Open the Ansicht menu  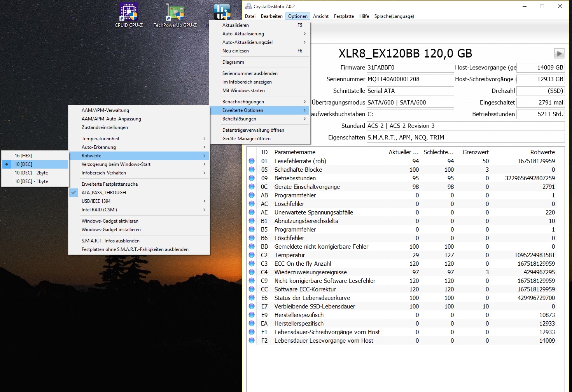pyautogui.click(x=321, y=16)
